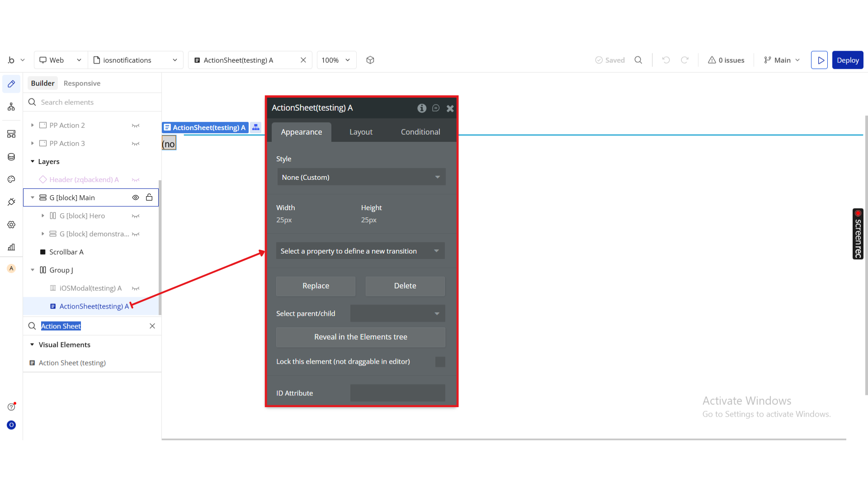The height and width of the screenshot is (488, 868).
Task: Click the comment icon in property editor header
Action: pos(436,108)
